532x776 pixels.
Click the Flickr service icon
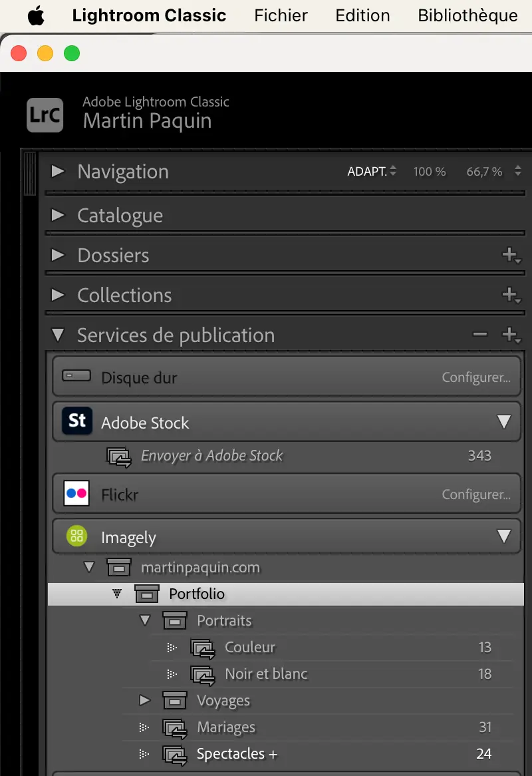(x=77, y=494)
